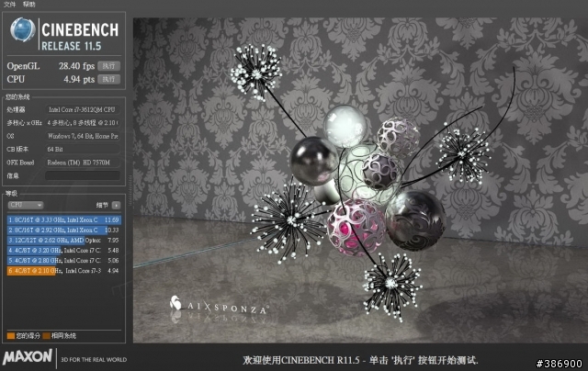
Task: Click the Cinebench globe logo
Action: click(23, 29)
